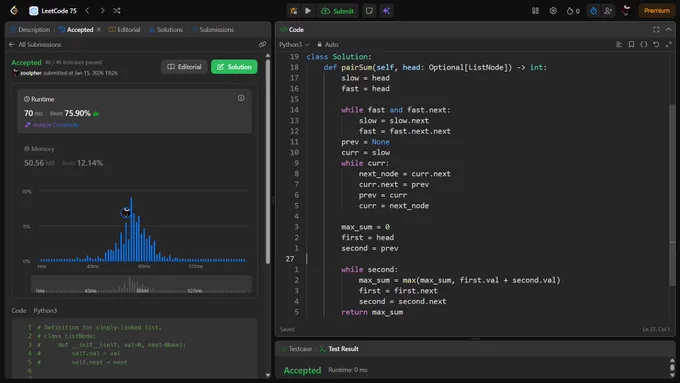Click the 'max_sum = 0' code line

(x=366, y=227)
